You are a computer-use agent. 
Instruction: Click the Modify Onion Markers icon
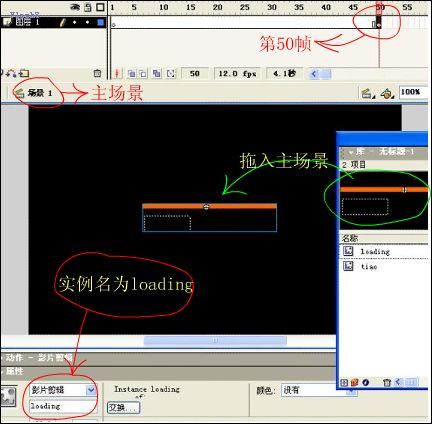[170, 73]
